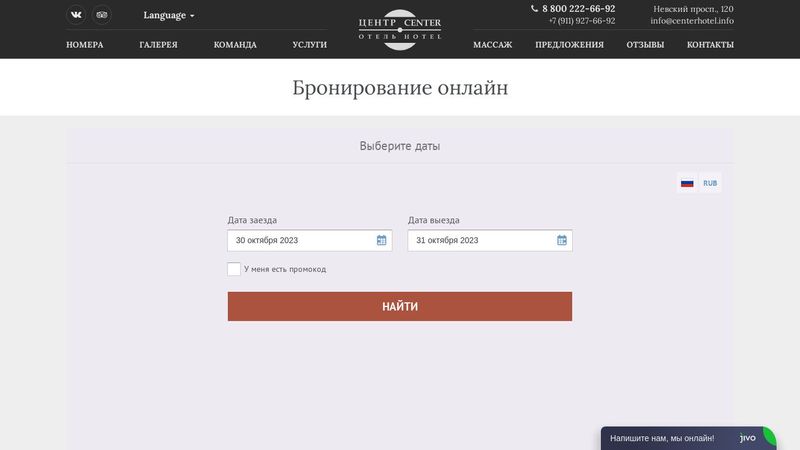Expand the Language dropdown
The width and height of the screenshot is (800, 450).
[x=168, y=15]
